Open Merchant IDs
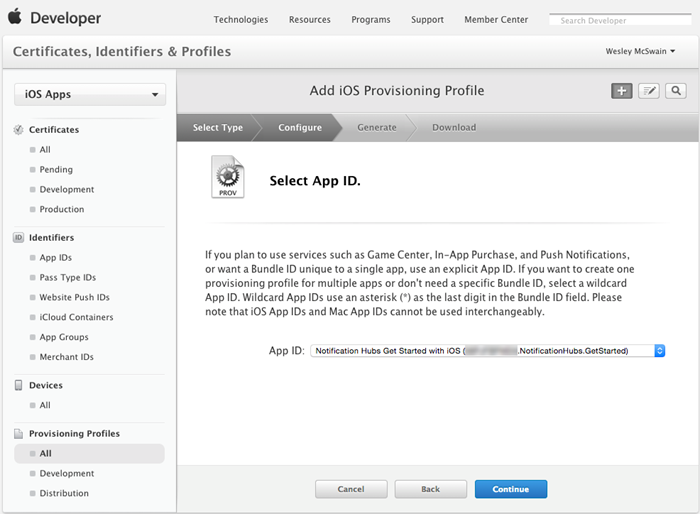Image resolution: width=700 pixels, height=514 pixels. [67, 357]
